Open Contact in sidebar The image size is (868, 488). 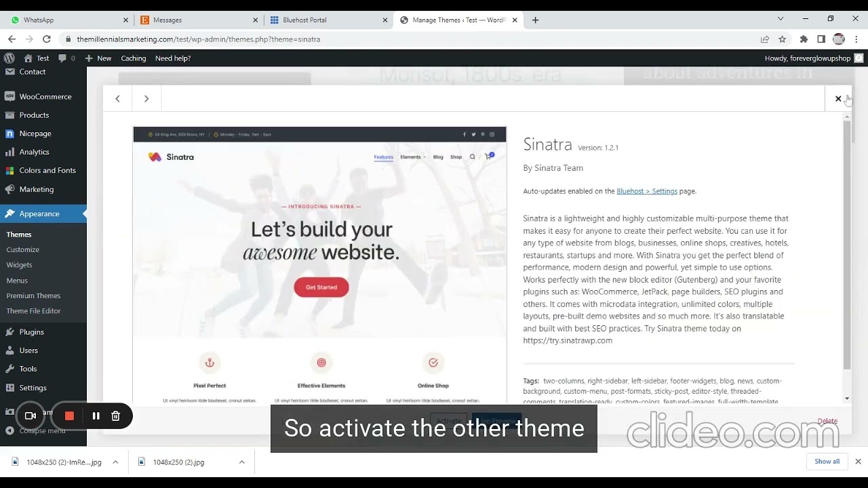pyautogui.click(x=33, y=72)
